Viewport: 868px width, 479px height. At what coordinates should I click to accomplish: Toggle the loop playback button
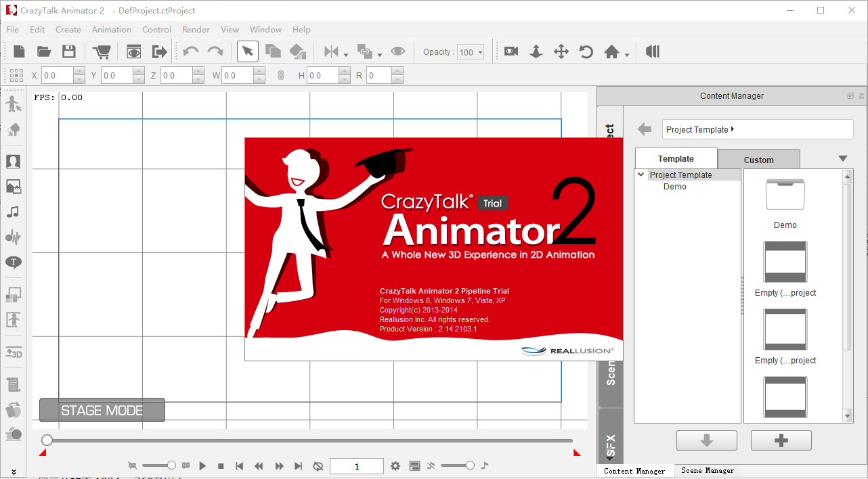pos(318,466)
